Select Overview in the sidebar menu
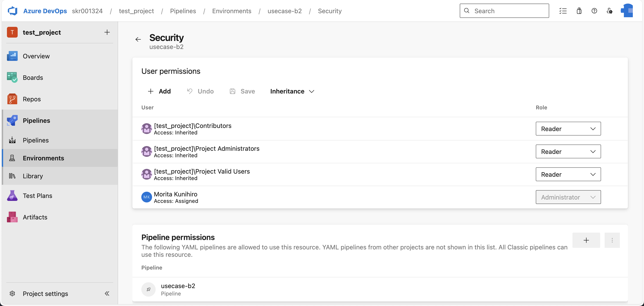This screenshot has height=306, width=644. pos(36,56)
